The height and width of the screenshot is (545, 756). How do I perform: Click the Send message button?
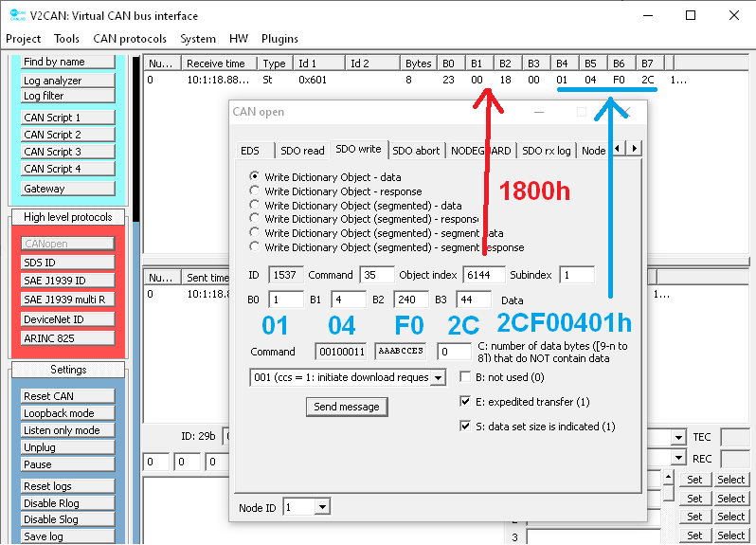coord(347,407)
